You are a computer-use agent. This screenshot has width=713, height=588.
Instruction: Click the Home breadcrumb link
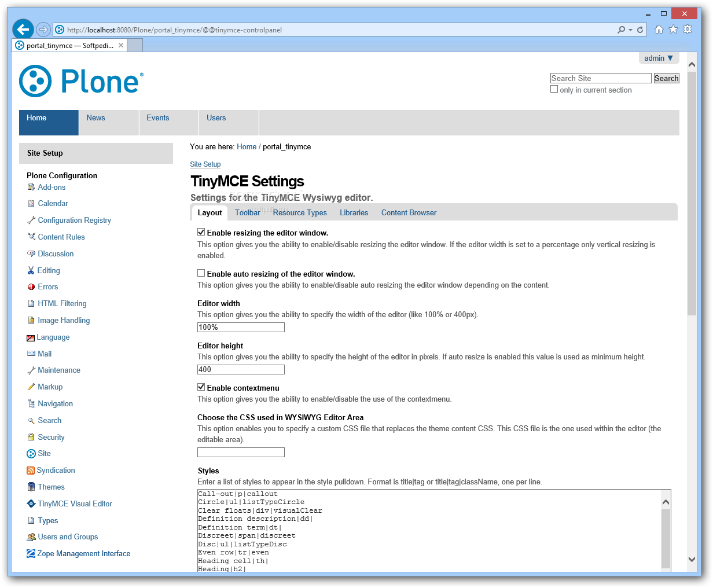pyautogui.click(x=247, y=147)
